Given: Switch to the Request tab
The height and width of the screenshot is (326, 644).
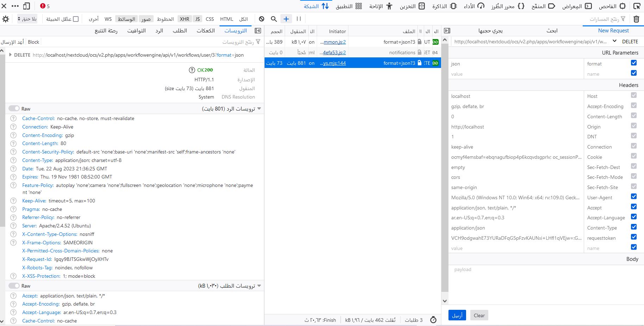Looking at the screenshot, I should (x=180, y=31).
